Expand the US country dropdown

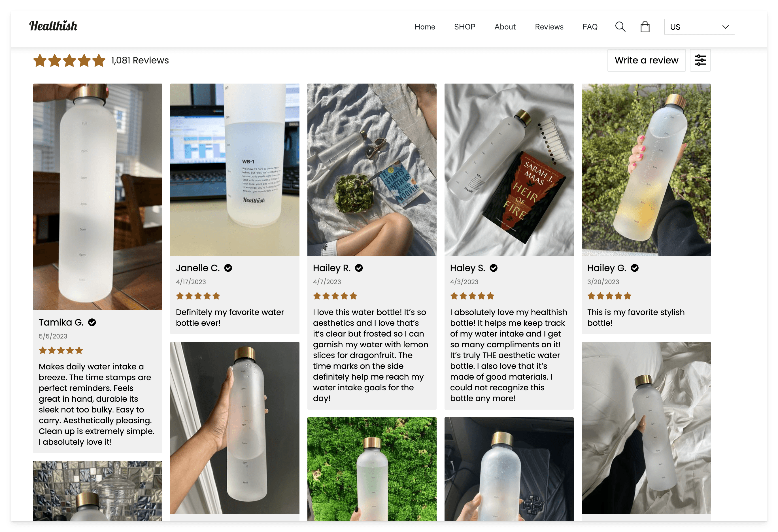coord(693,27)
